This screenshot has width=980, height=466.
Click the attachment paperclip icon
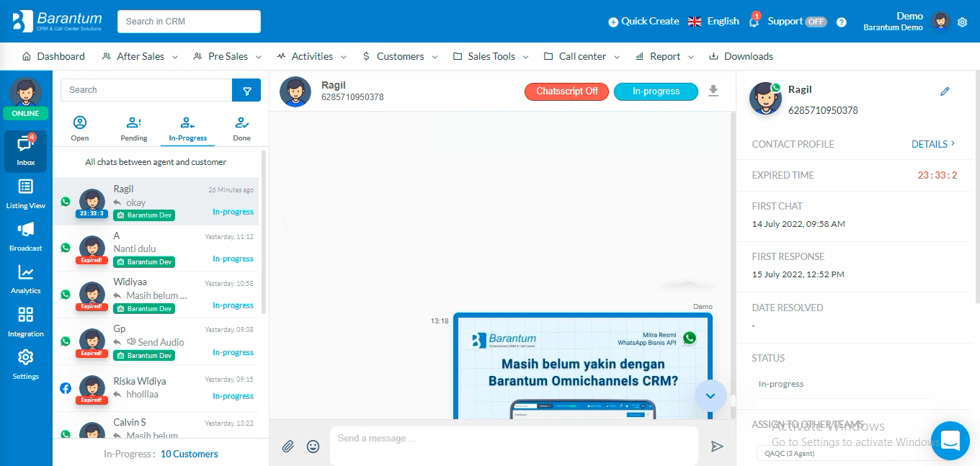(x=288, y=447)
